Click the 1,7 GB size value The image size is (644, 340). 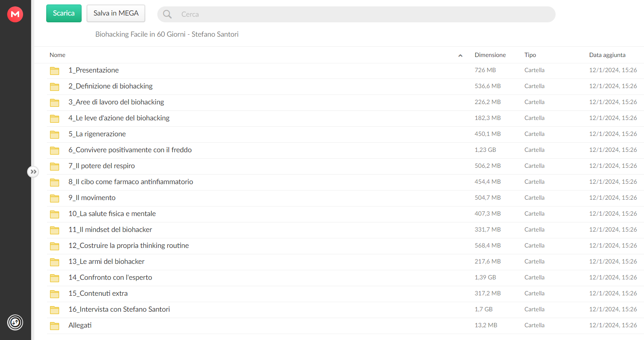click(x=483, y=309)
